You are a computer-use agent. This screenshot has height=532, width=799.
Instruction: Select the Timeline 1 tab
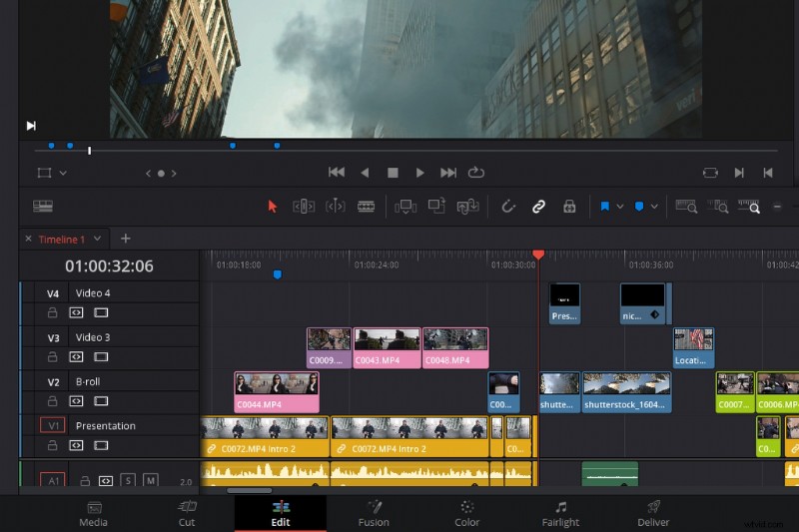pos(62,239)
